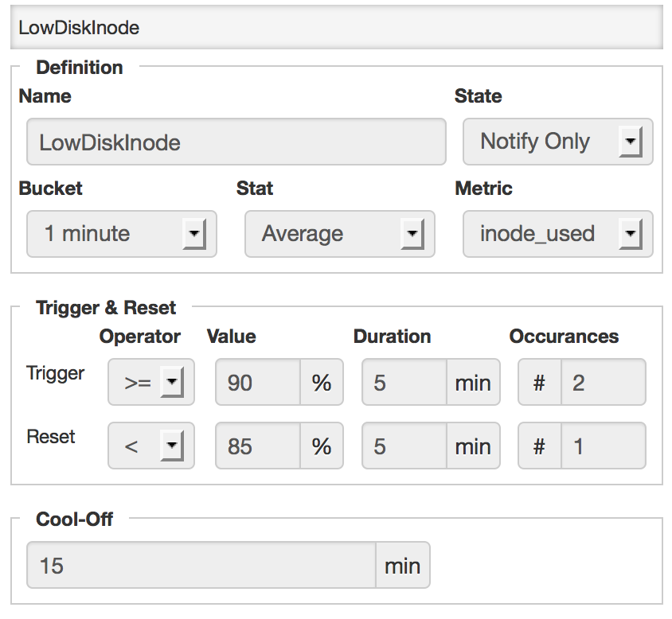The image size is (672, 619).
Task: Click the Name field containing LowDiskInode
Action: click(x=236, y=142)
